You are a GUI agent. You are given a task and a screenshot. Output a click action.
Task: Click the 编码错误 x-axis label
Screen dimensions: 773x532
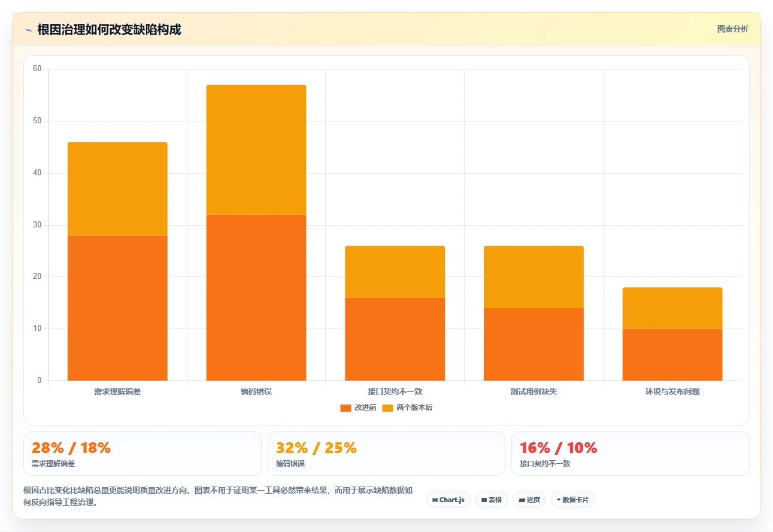point(256,392)
